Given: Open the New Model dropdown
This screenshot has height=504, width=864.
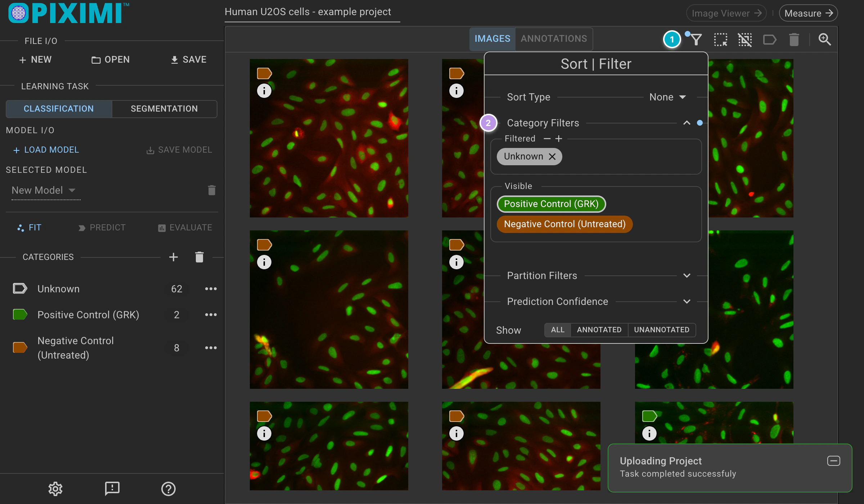Looking at the screenshot, I should tap(46, 190).
